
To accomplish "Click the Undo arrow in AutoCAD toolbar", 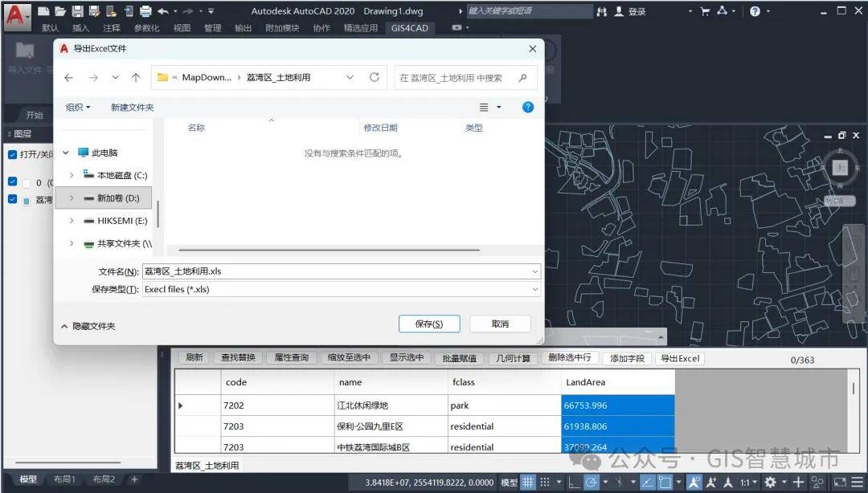I will point(163,11).
